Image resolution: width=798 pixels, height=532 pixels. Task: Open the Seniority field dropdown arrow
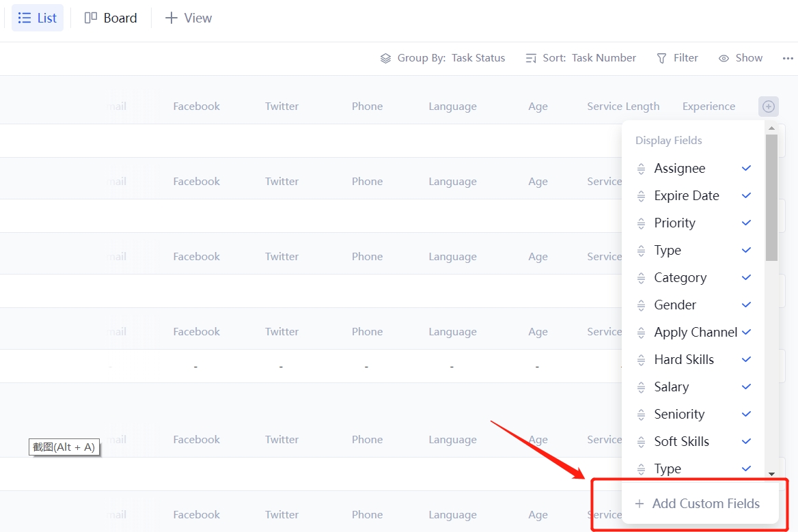tap(745, 414)
